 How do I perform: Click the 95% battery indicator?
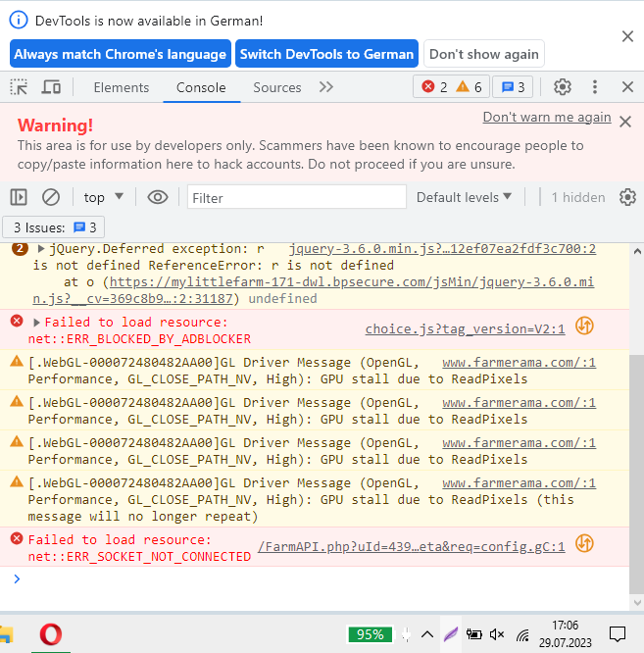(371, 634)
